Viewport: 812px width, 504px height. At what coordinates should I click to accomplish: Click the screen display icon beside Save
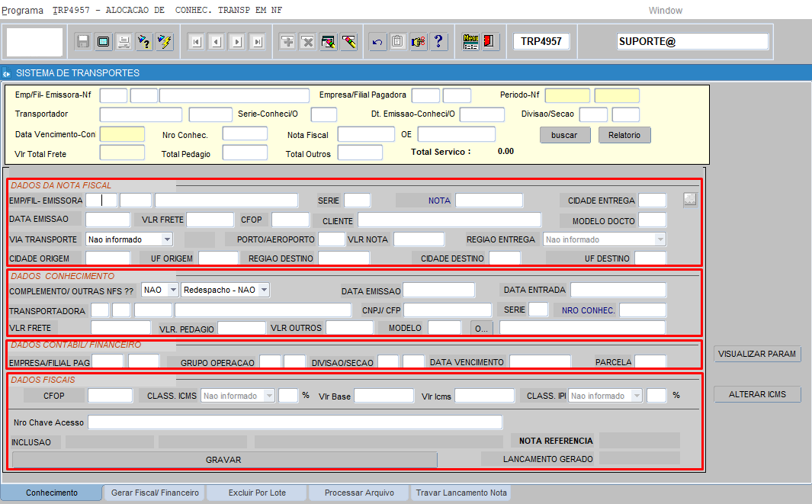(103, 41)
